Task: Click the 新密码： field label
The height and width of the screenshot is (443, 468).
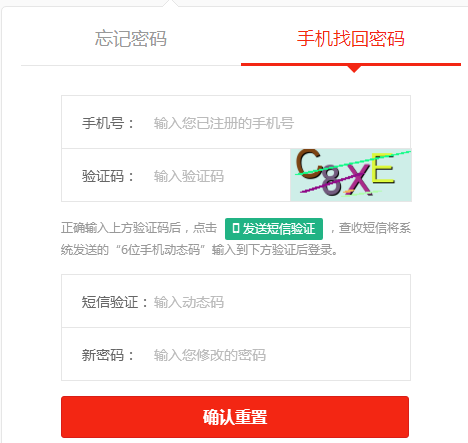Action: pyautogui.click(x=108, y=355)
